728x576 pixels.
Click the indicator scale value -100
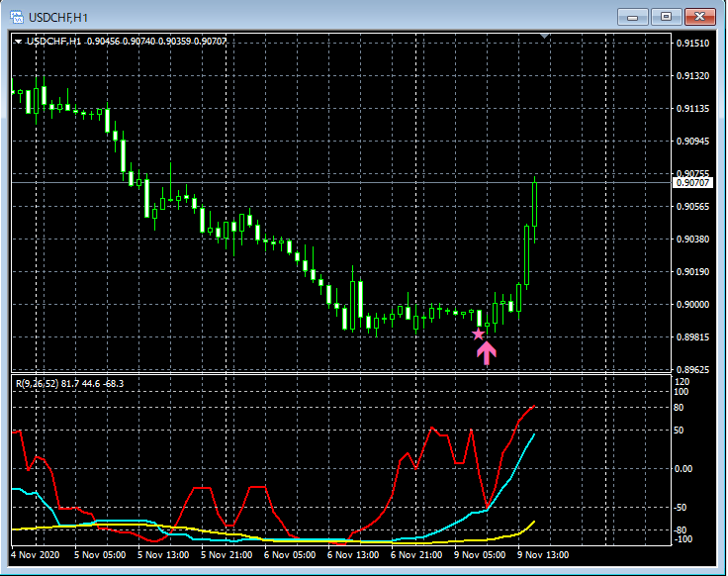tap(682, 538)
